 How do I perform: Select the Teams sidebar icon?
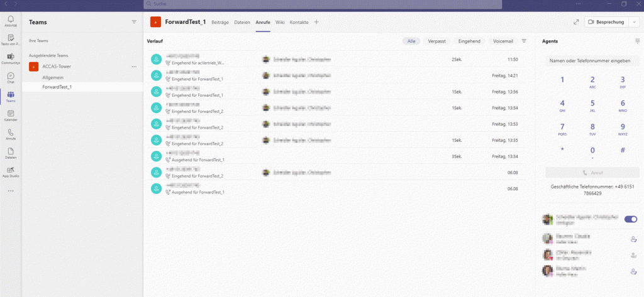click(x=11, y=95)
